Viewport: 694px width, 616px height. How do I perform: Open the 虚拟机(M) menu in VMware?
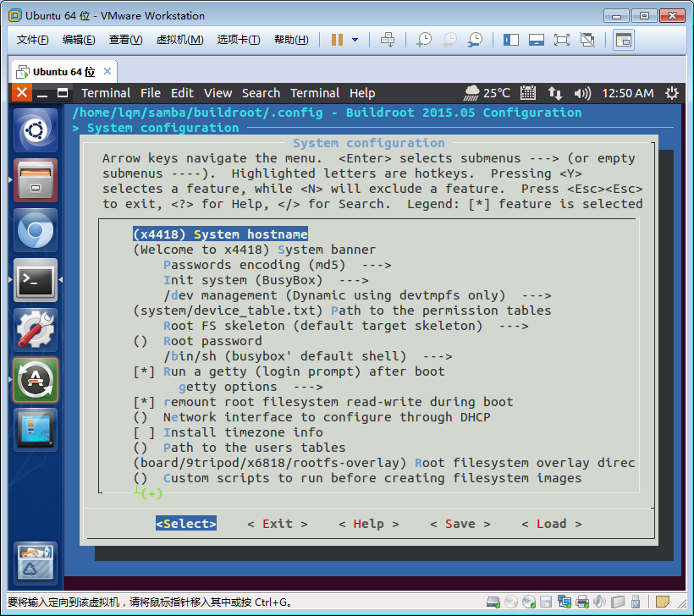point(179,40)
